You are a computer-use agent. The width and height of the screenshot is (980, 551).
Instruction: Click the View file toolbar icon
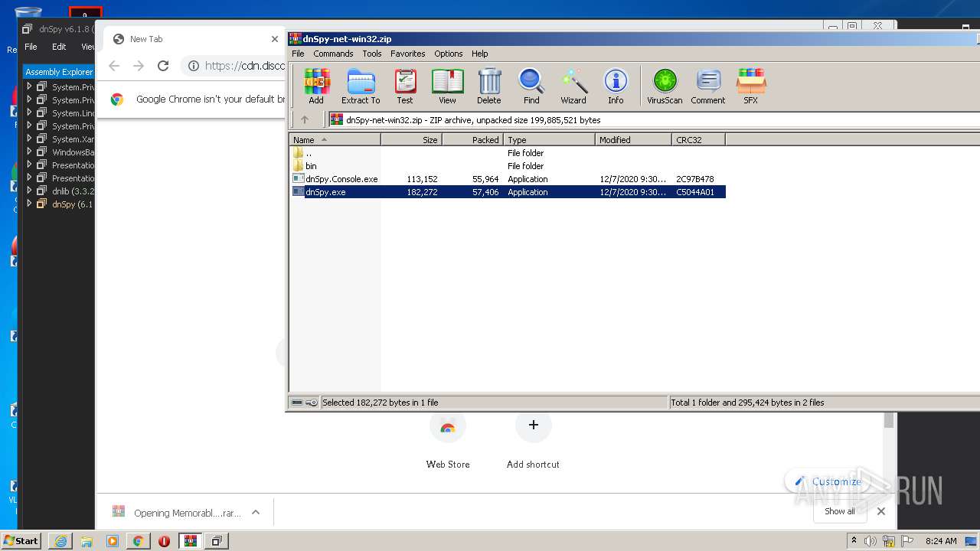[x=447, y=86]
